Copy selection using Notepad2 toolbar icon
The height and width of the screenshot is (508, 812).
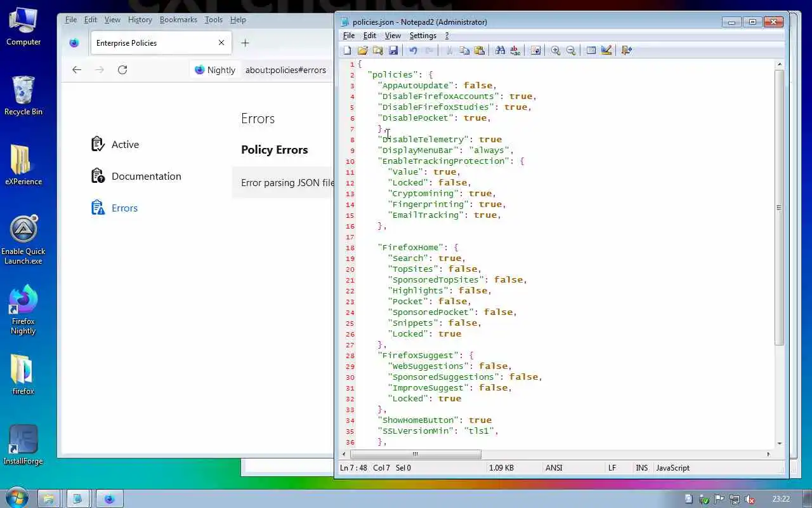pyautogui.click(x=464, y=50)
